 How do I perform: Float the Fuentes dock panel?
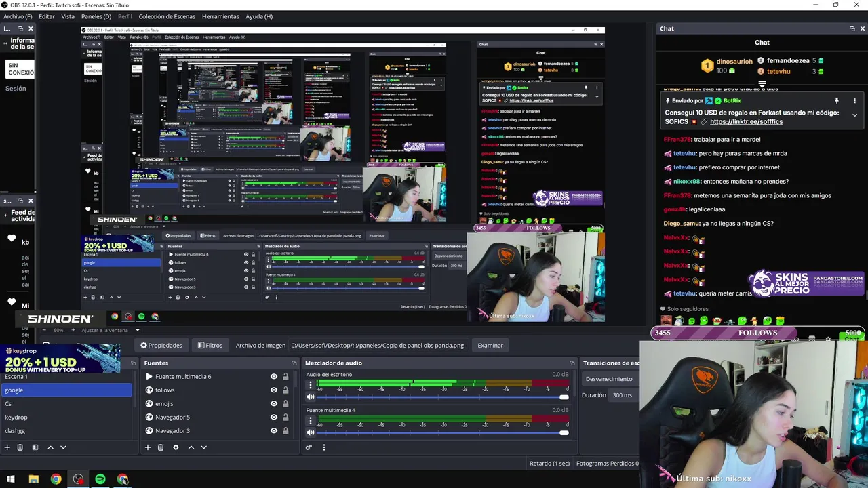[294, 363]
